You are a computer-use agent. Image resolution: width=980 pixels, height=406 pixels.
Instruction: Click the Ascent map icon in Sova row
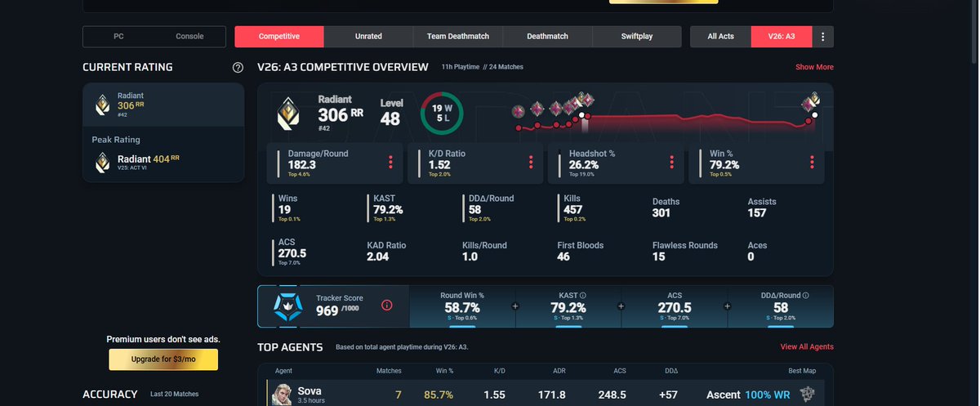click(808, 395)
